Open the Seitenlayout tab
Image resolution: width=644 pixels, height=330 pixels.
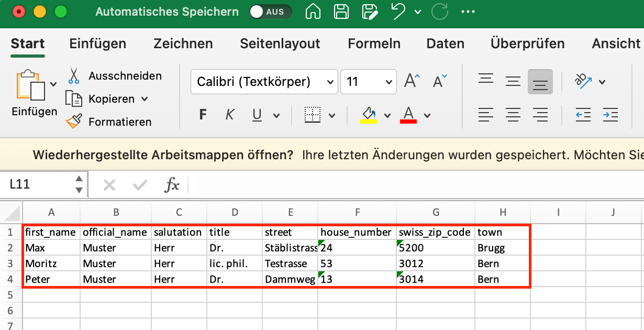coord(280,43)
